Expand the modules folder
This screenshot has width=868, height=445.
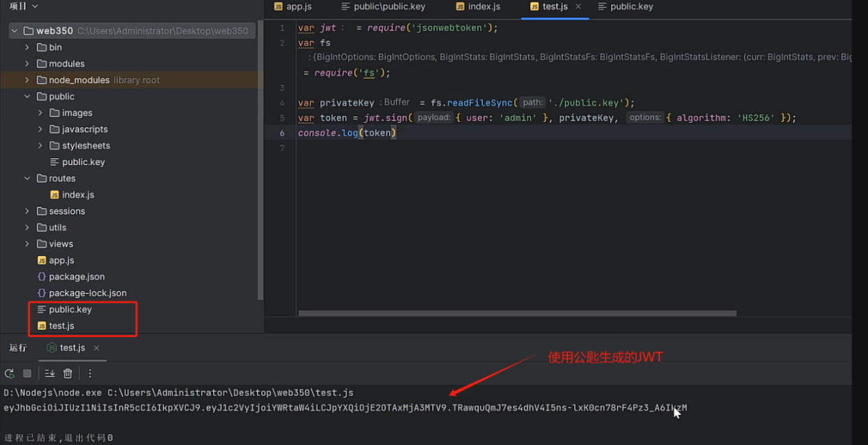pos(27,64)
